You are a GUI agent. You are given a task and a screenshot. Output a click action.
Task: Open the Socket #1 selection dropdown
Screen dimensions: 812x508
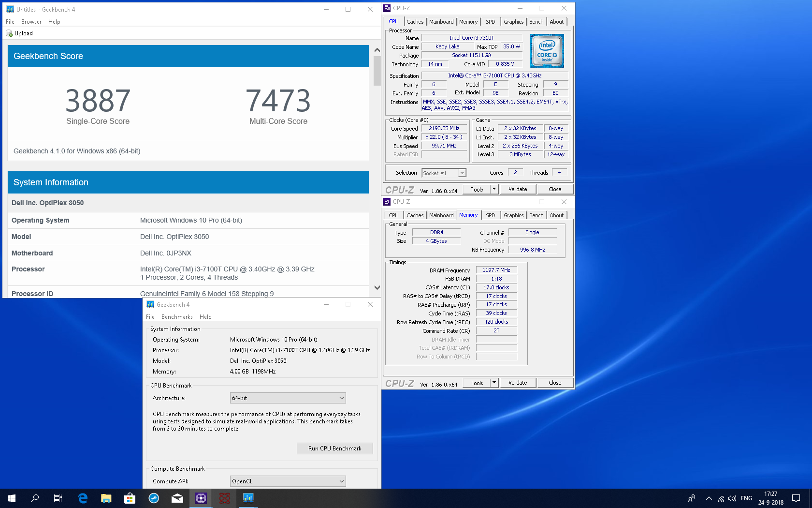463,173
